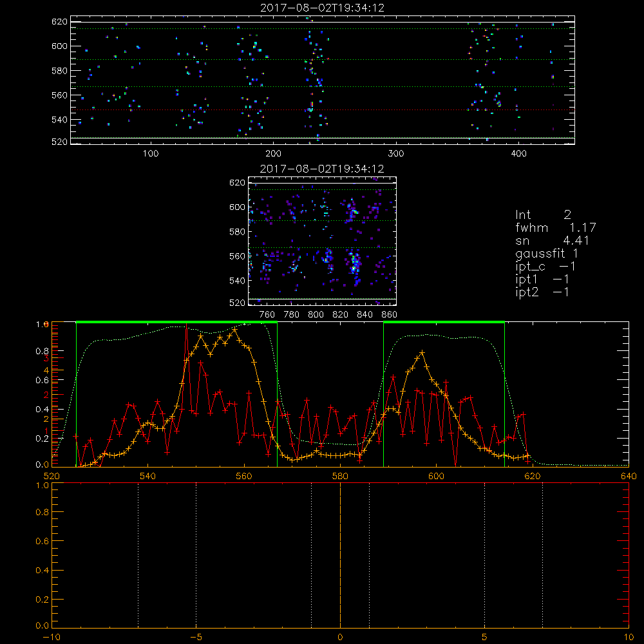This screenshot has height=644, width=644.
Task: Click the 860 x-axis label of middle plot
Action: 390,315
